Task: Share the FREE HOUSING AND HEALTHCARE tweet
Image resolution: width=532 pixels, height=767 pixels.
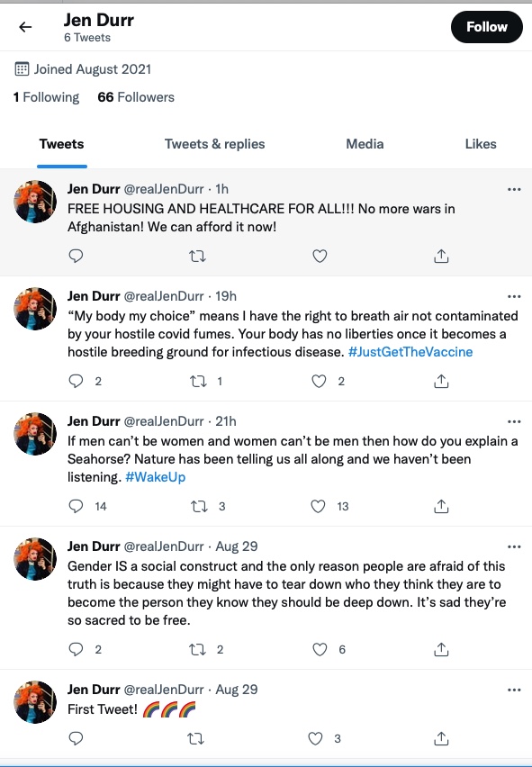Action: click(441, 256)
